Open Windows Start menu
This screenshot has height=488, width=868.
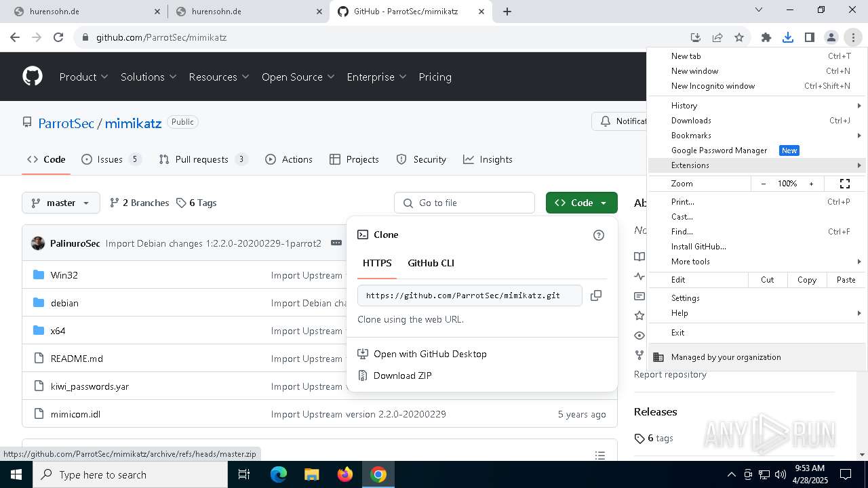click(x=15, y=474)
